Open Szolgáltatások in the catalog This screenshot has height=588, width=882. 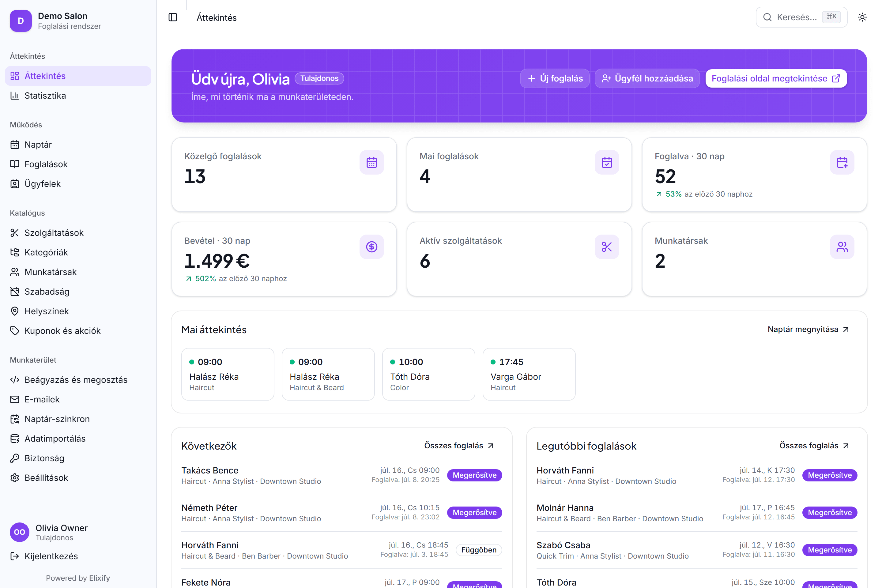coord(78,233)
